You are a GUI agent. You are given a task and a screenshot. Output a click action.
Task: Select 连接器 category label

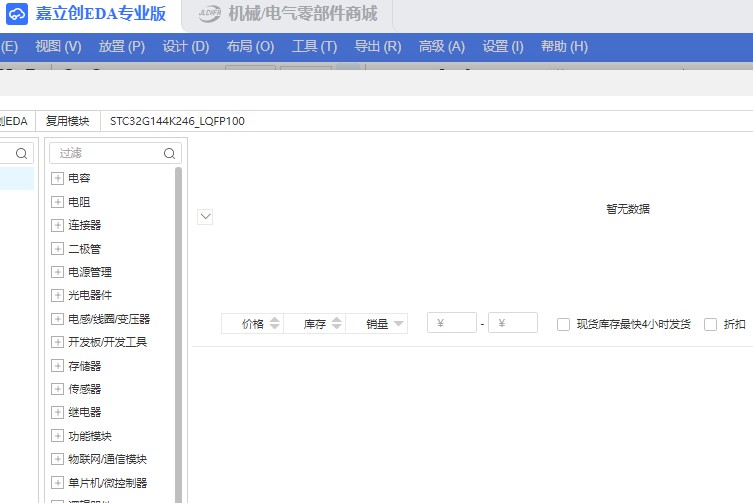[85, 225]
